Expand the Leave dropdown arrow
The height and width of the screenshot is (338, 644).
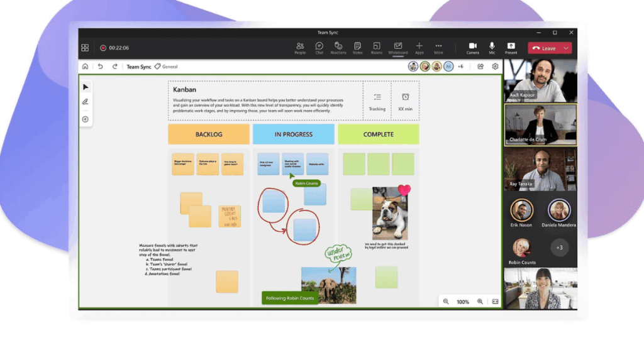[x=566, y=48]
